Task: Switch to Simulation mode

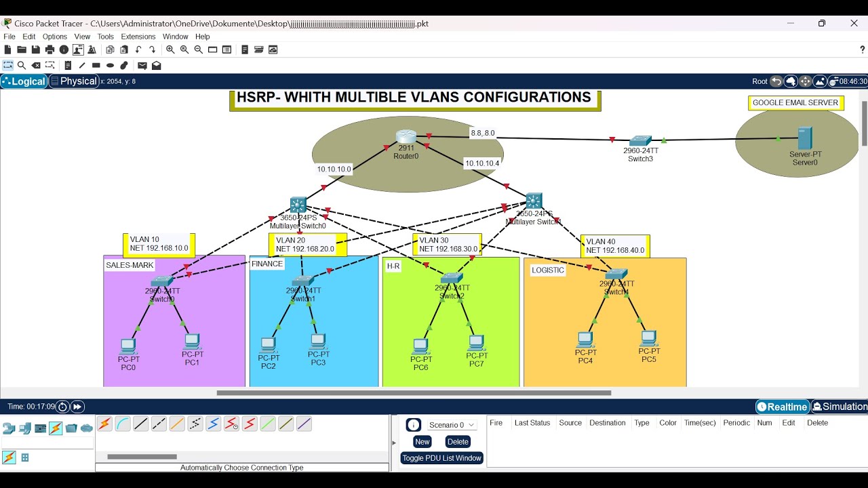Action: click(840, 407)
